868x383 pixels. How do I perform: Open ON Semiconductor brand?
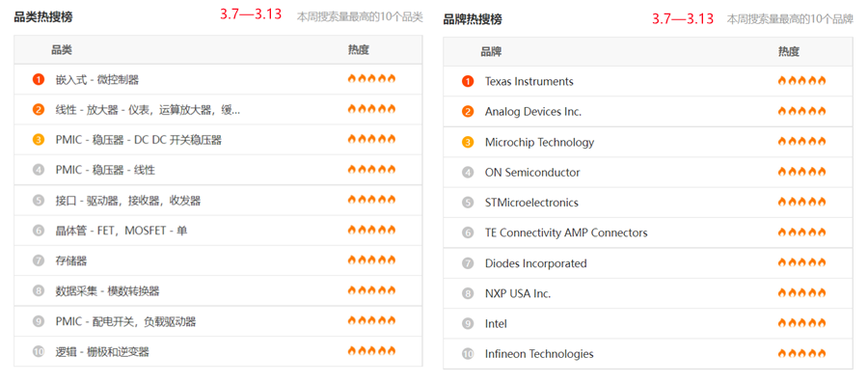532,173
